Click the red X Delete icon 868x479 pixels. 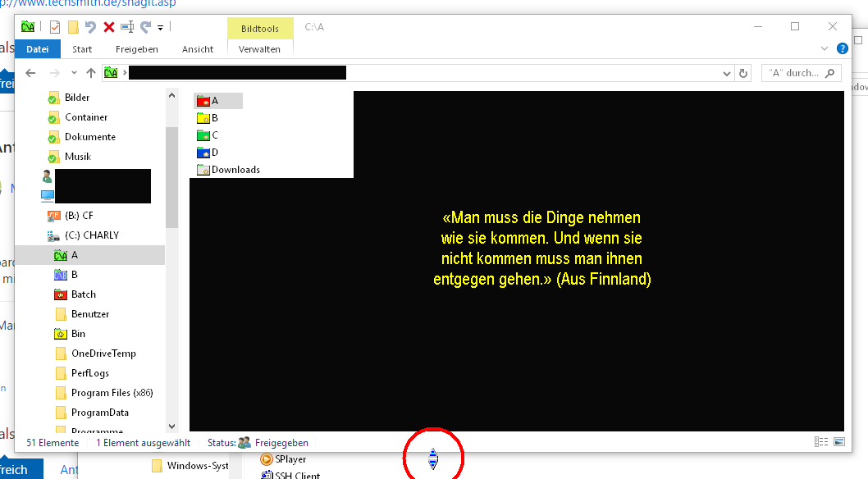point(109,26)
